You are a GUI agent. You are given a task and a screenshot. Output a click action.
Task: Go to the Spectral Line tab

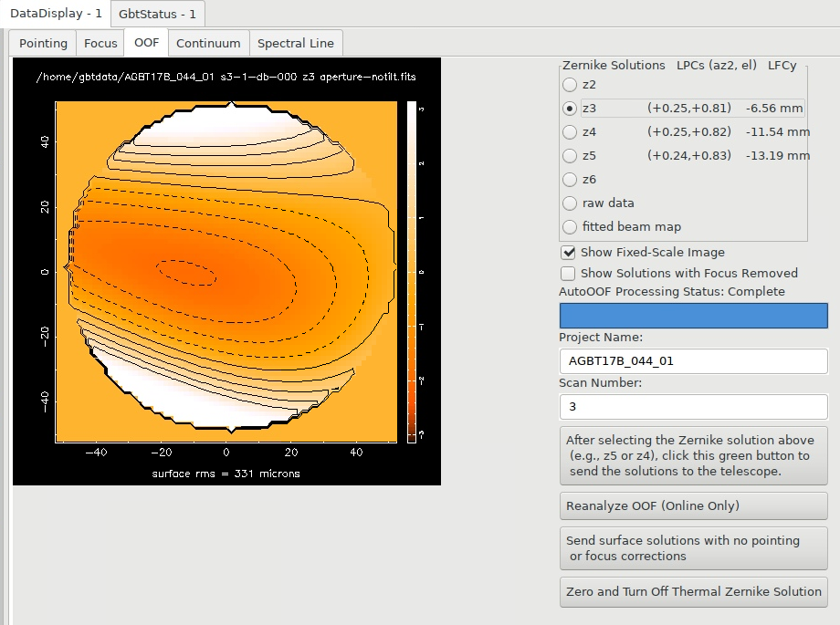point(296,44)
